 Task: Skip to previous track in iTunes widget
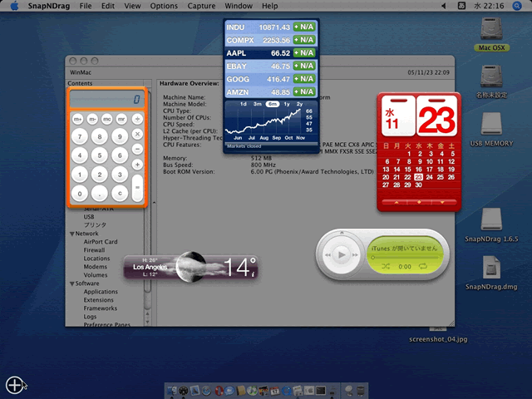[328, 255]
